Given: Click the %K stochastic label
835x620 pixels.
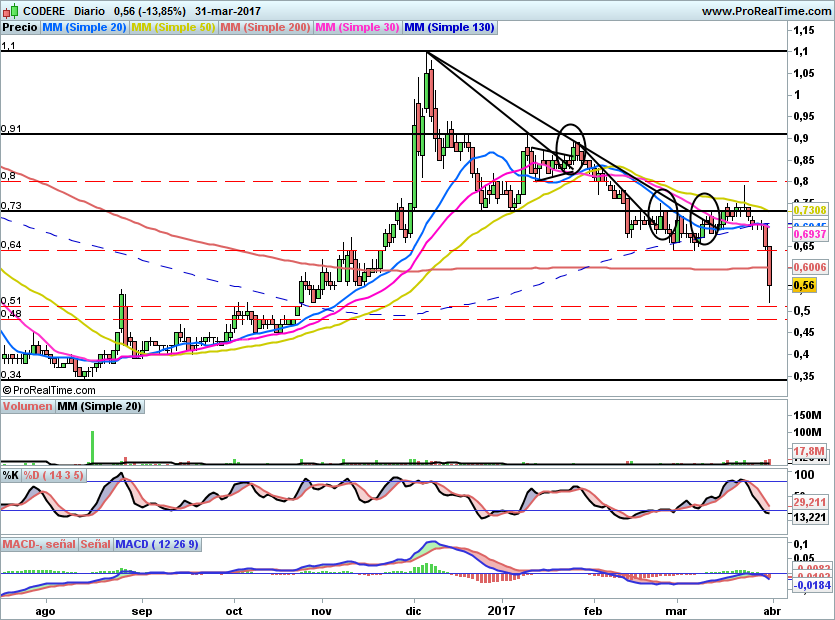Looking at the screenshot, I should coord(11,475).
